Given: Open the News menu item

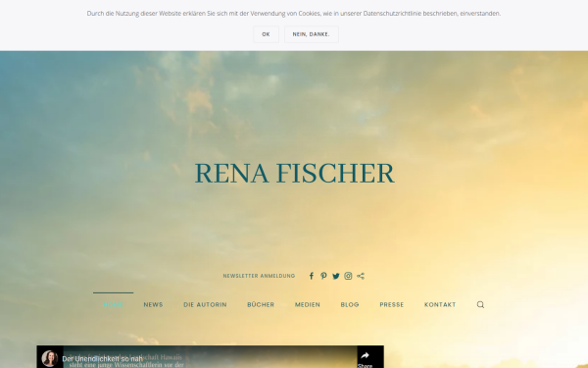Looking at the screenshot, I should (x=154, y=304).
